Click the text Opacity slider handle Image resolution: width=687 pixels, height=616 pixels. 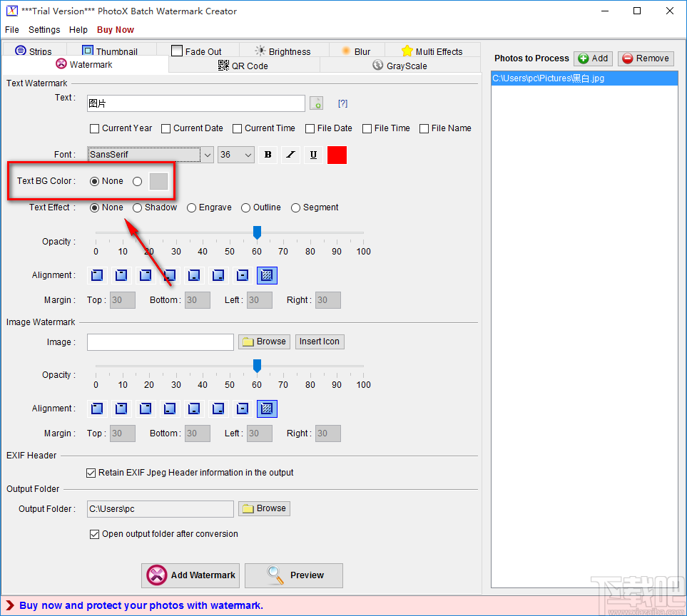click(258, 232)
